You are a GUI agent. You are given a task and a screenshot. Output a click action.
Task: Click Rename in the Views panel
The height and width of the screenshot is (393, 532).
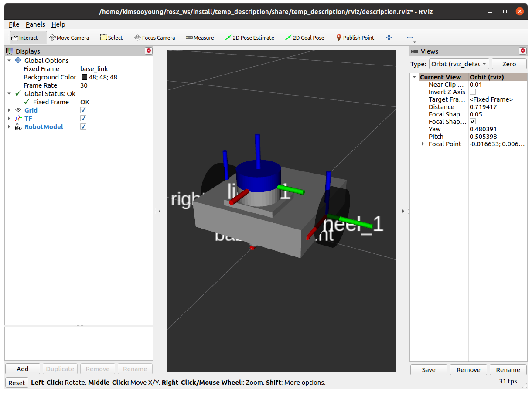coord(508,370)
